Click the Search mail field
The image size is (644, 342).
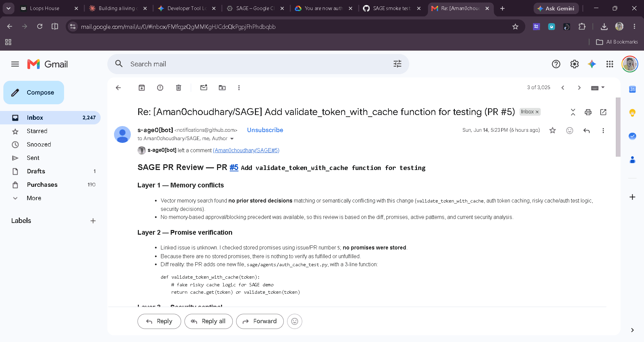258,64
